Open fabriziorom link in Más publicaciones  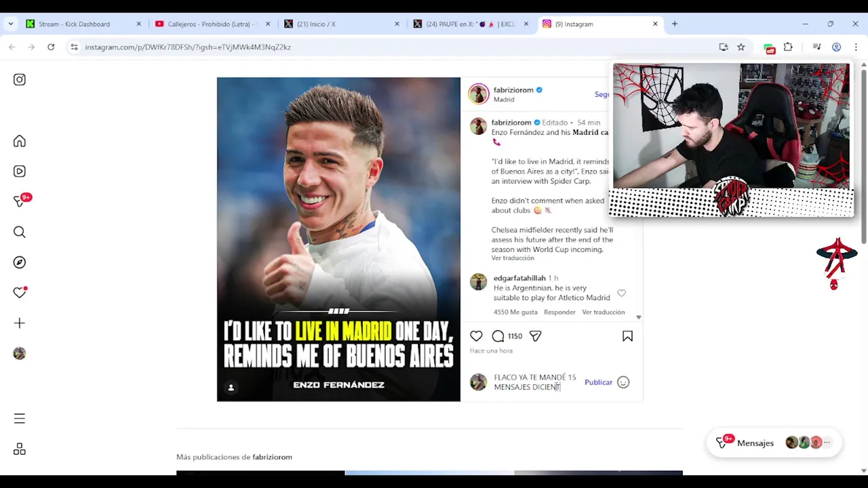point(272,457)
